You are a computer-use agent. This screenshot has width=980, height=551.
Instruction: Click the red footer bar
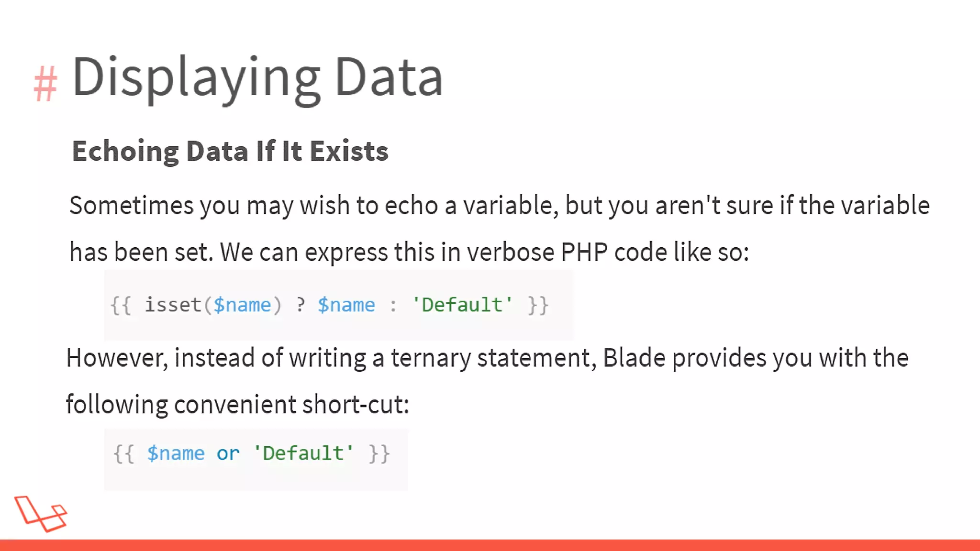[x=490, y=545]
